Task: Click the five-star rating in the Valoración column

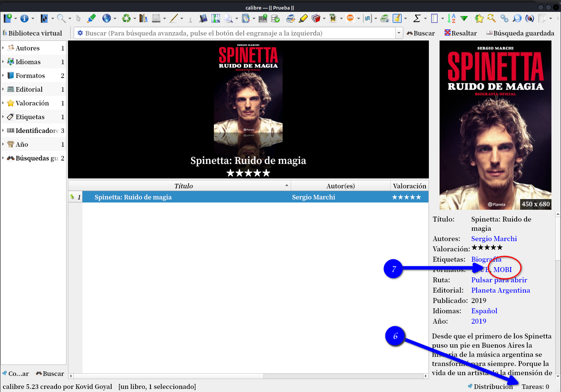Action: (406, 197)
